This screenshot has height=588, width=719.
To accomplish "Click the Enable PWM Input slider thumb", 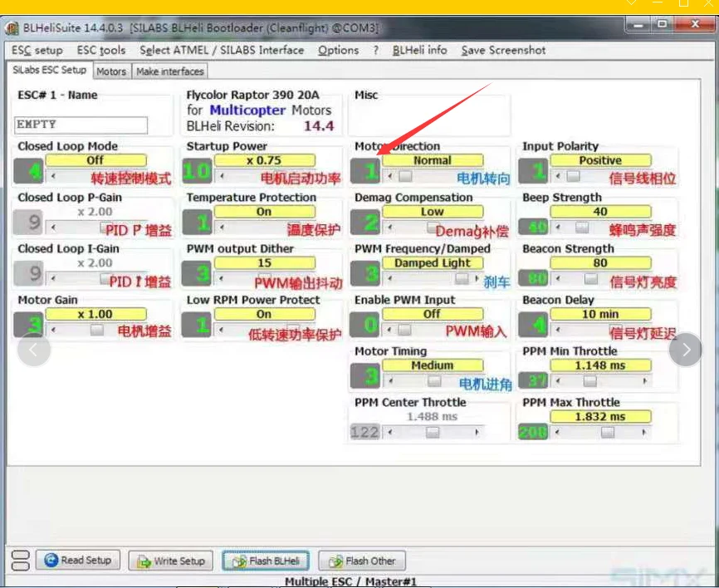I will pos(404,330).
